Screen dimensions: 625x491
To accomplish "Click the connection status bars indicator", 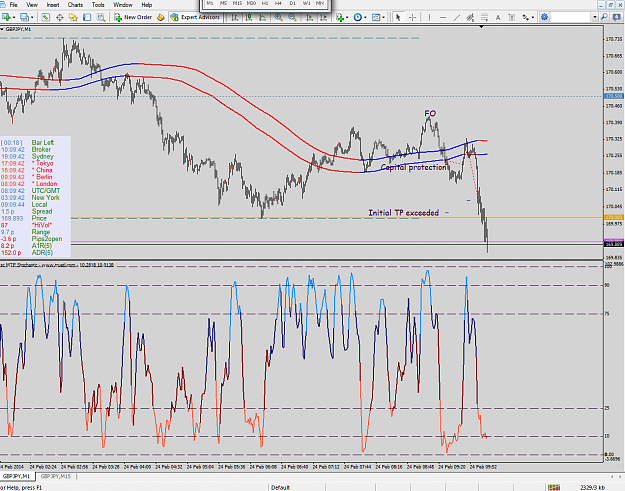I will (554, 487).
